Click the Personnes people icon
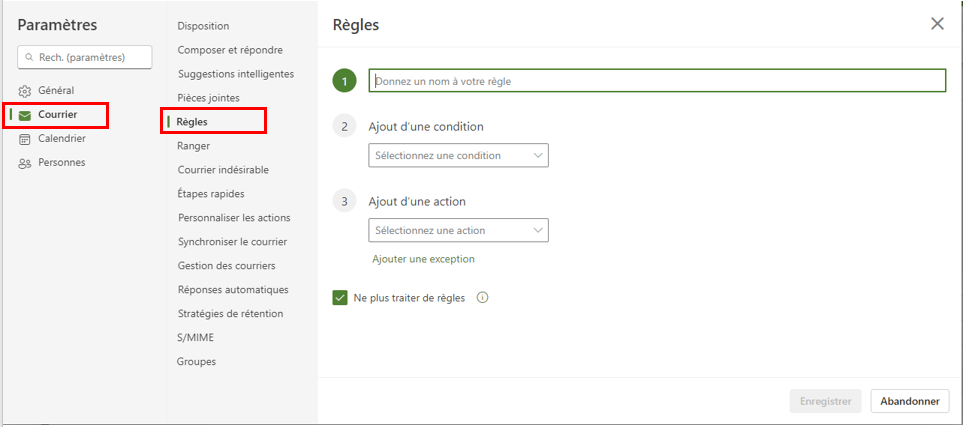Viewport: 963px width, 427px height. [25, 163]
